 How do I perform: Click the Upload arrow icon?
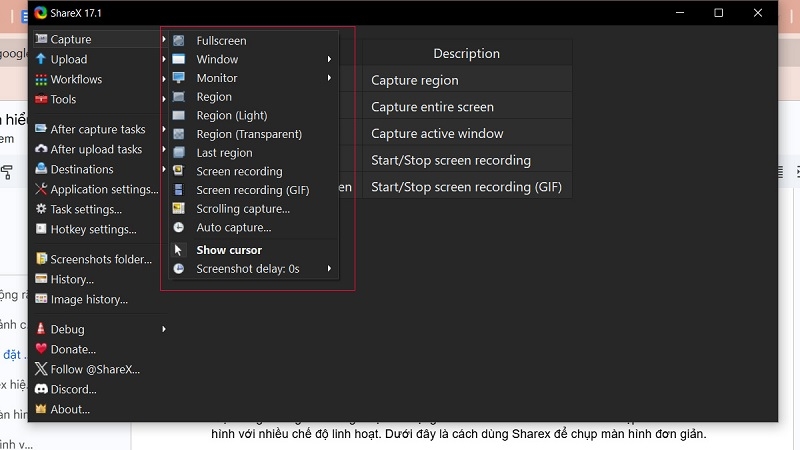(41, 59)
